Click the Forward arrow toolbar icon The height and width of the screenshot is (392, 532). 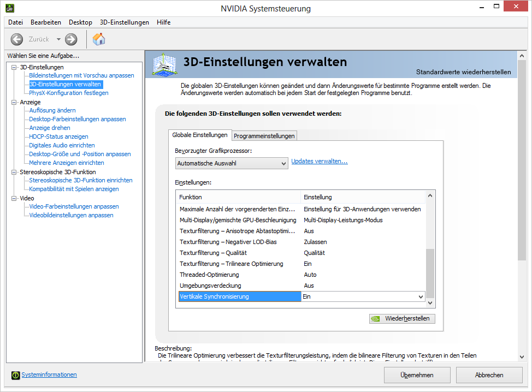coord(71,39)
